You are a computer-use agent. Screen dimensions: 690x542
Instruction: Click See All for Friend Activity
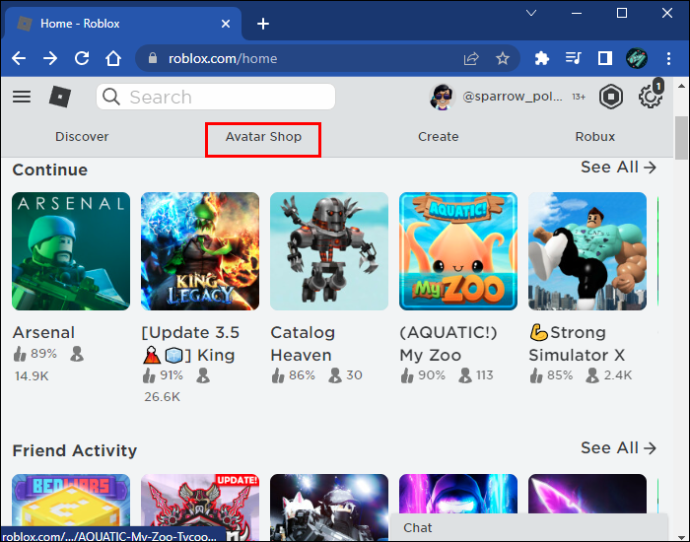pyautogui.click(x=618, y=448)
